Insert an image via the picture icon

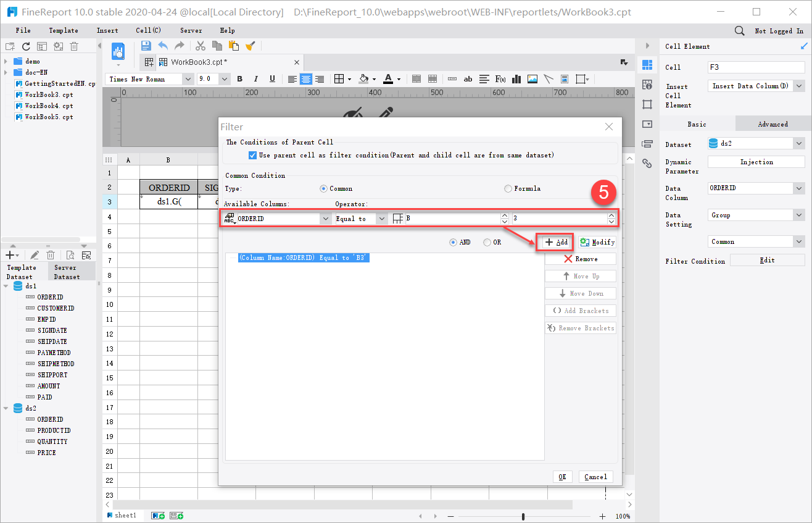pyautogui.click(x=532, y=79)
